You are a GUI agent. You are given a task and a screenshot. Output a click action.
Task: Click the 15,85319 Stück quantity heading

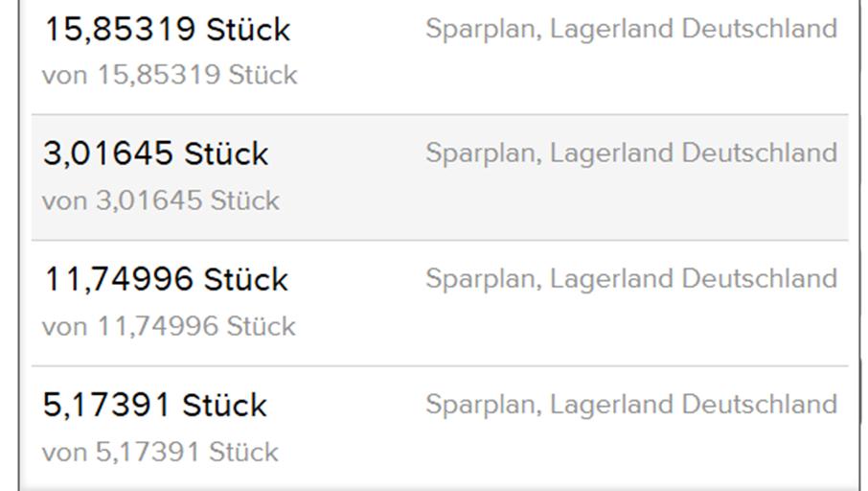click(167, 30)
